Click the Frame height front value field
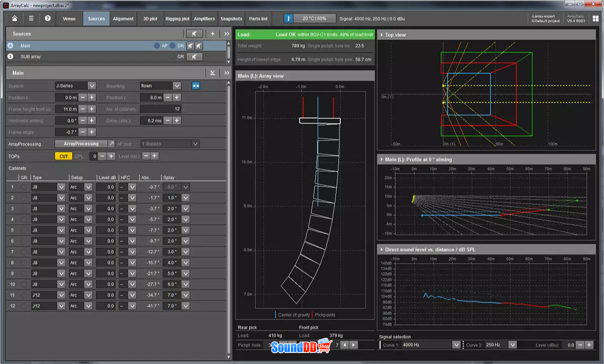 click(66, 109)
